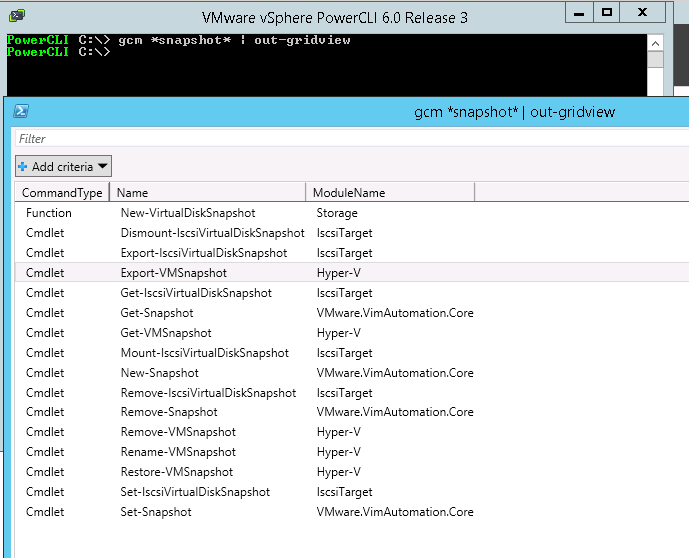Click VMware.VimAutomation.Core in the Get-Snapshot row
689x558 pixels.
click(395, 313)
